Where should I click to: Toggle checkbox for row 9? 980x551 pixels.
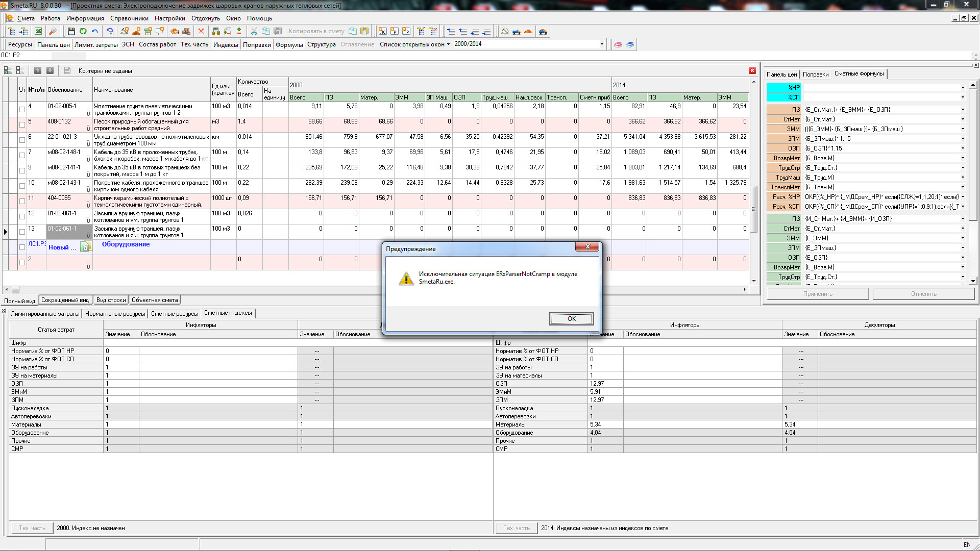[x=22, y=170]
